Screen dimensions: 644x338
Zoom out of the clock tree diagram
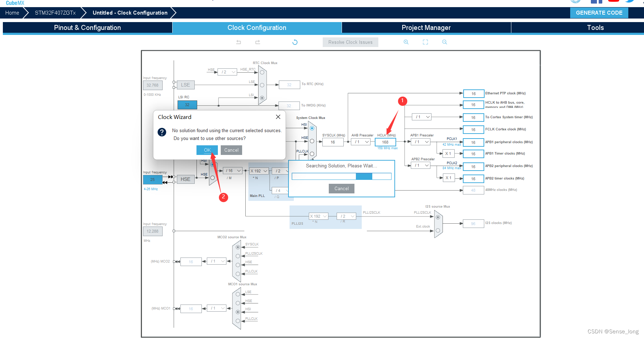(x=444, y=42)
